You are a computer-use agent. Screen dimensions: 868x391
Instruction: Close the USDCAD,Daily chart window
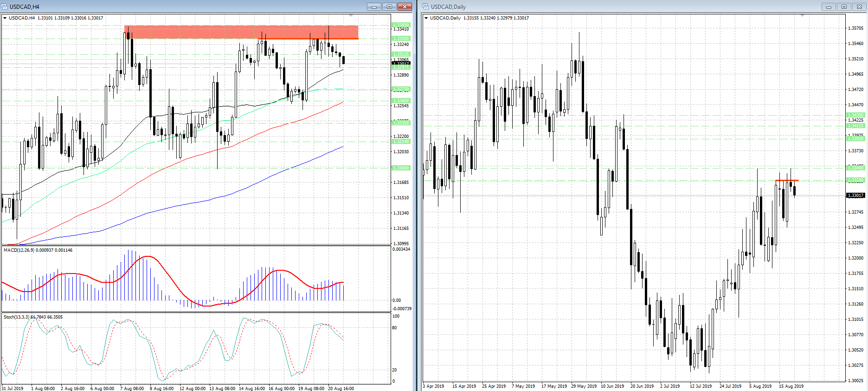[x=859, y=7]
